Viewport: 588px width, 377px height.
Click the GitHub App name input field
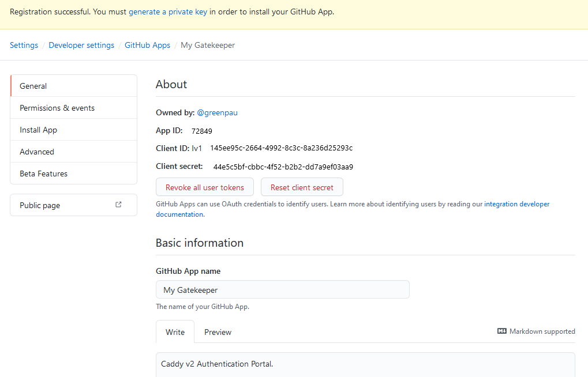tap(282, 289)
